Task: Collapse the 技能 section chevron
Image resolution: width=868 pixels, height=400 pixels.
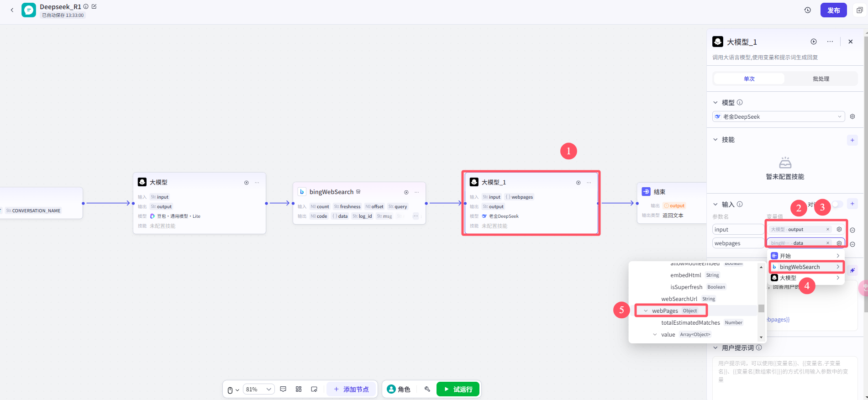Action: 715,140
